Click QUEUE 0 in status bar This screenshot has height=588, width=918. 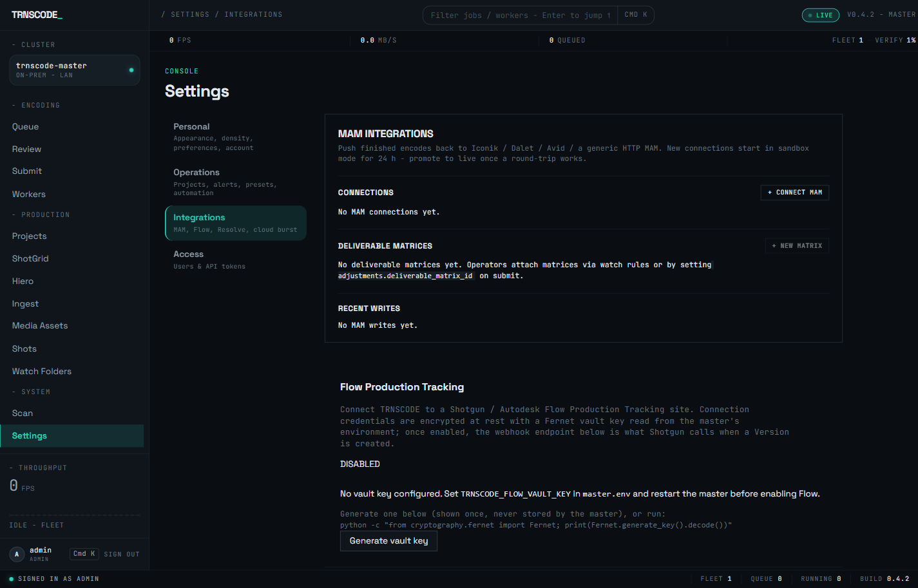pos(766,579)
